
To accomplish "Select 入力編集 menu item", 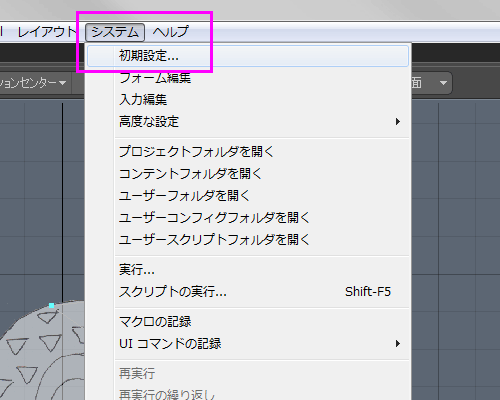I will tap(248, 100).
